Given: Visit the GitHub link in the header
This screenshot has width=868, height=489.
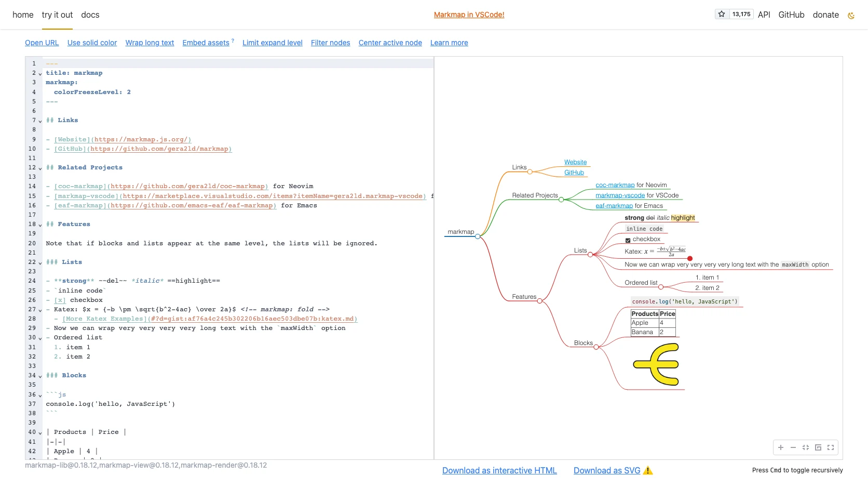Looking at the screenshot, I should pos(791,15).
